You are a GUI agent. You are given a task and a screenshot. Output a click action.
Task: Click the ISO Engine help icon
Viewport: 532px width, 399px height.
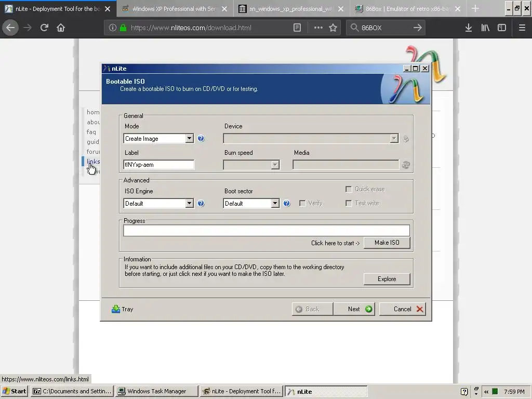pyautogui.click(x=201, y=203)
